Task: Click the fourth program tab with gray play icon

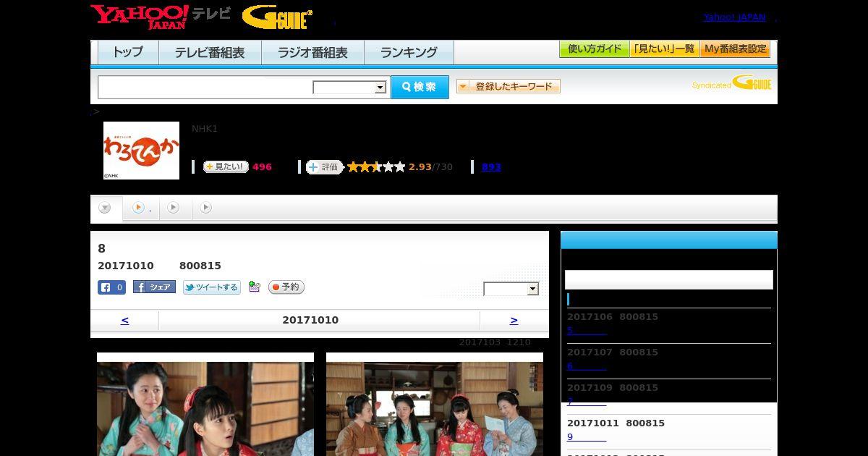Action: 206,208
